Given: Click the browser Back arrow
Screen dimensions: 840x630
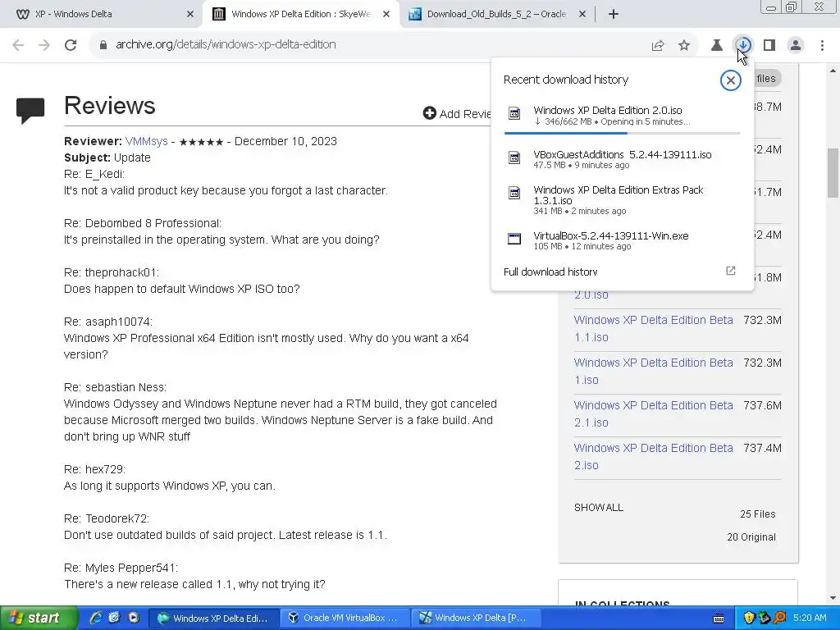Looking at the screenshot, I should [x=18, y=45].
